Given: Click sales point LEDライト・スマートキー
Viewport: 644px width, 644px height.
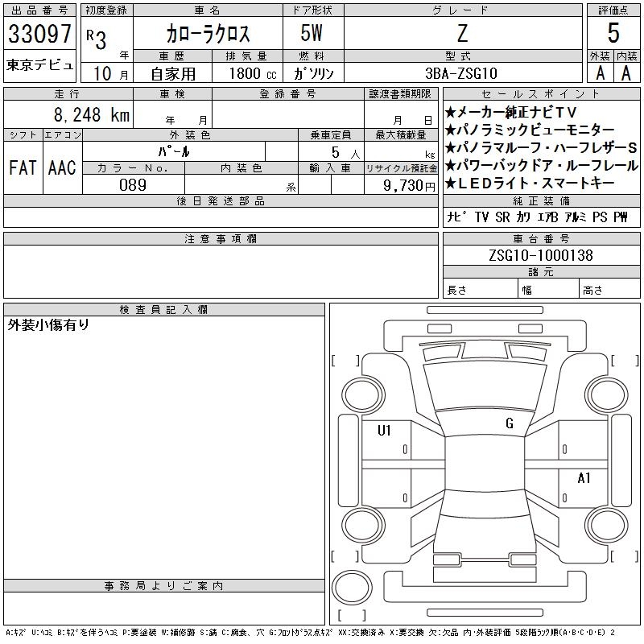Looking at the screenshot, I should coord(530,183).
